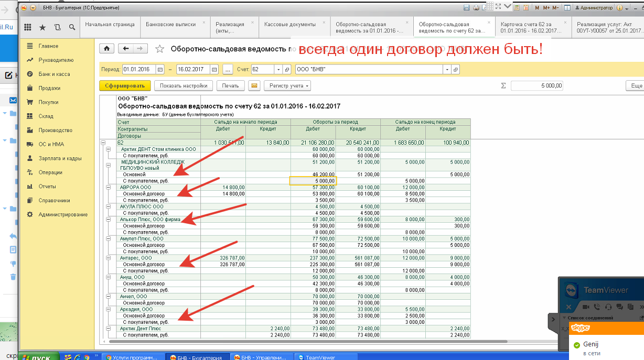Collapse the account 62 root group
The width and height of the screenshot is (644, 360).
click(102, 143)
